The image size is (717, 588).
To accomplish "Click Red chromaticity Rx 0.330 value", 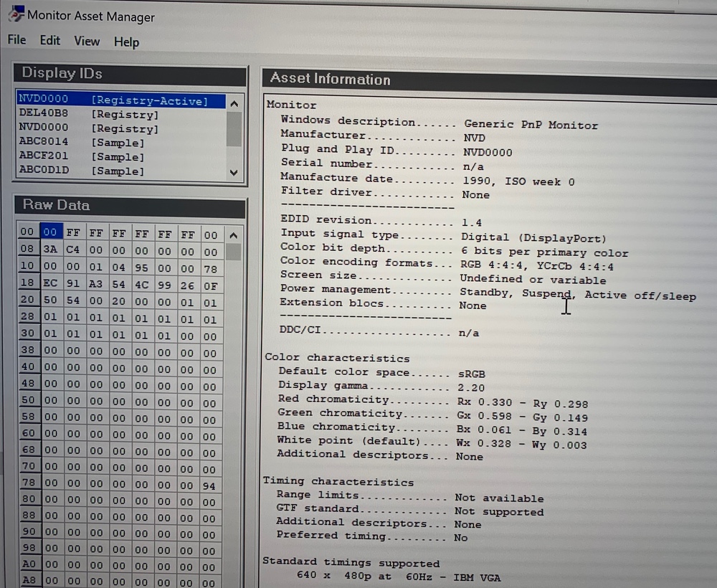I will 484,402.
